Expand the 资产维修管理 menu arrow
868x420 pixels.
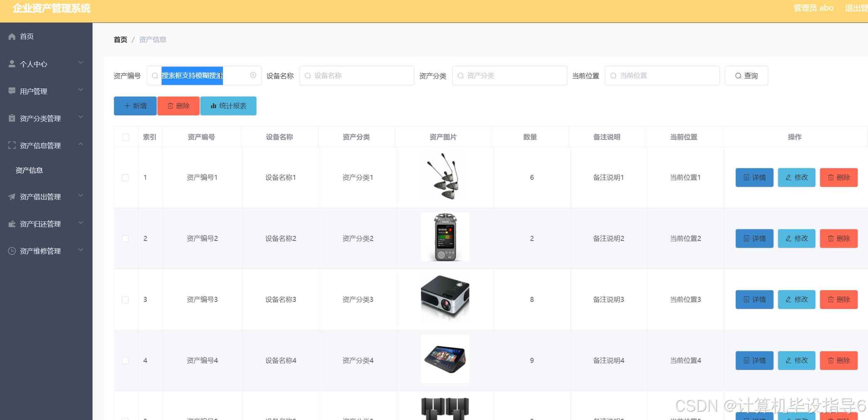[x=81, y=250]
